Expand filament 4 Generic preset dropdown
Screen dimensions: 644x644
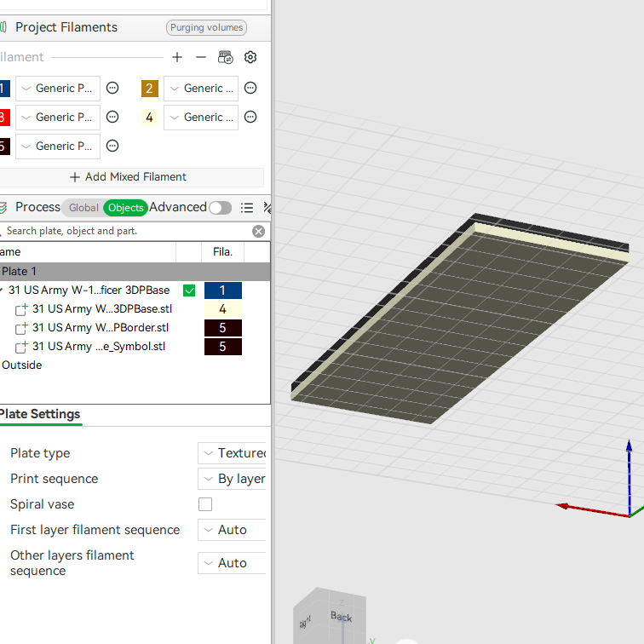tap(201, 118)
